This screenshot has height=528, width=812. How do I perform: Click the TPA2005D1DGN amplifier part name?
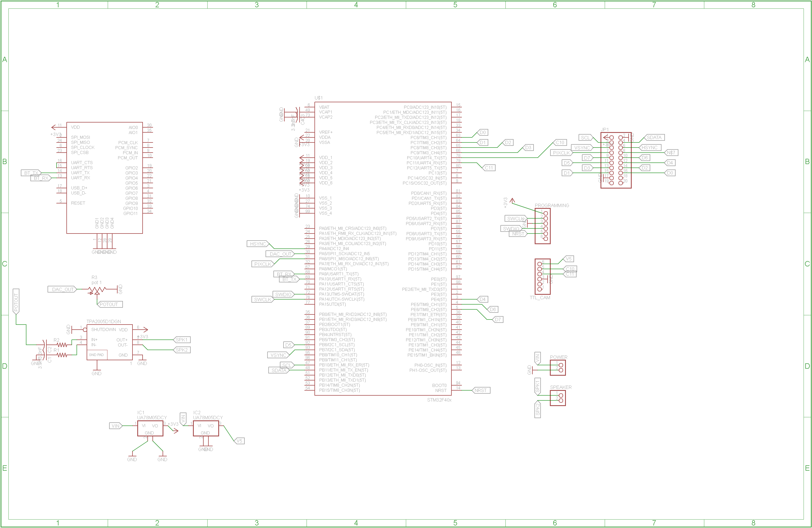[104, 321]
